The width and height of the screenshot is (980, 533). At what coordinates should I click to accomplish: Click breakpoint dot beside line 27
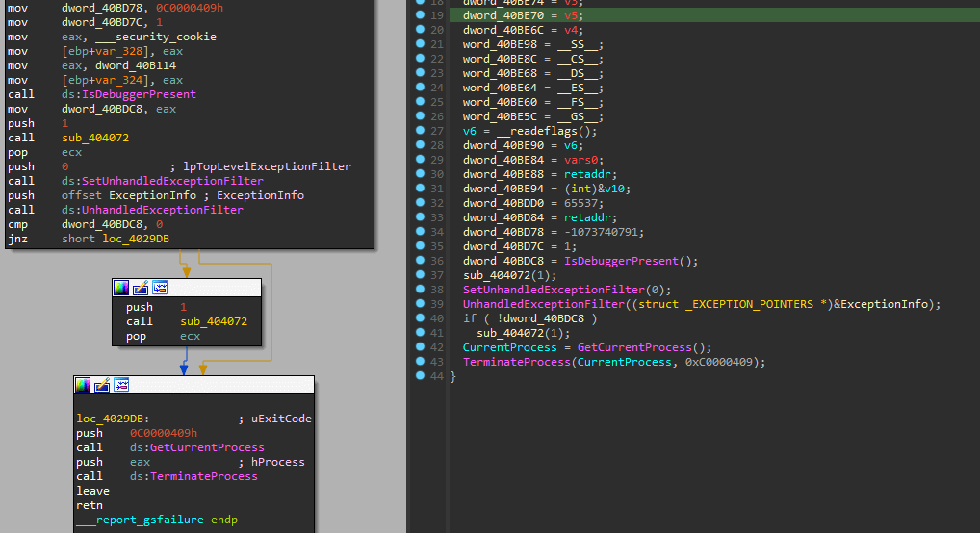click(x=421, y=131)
